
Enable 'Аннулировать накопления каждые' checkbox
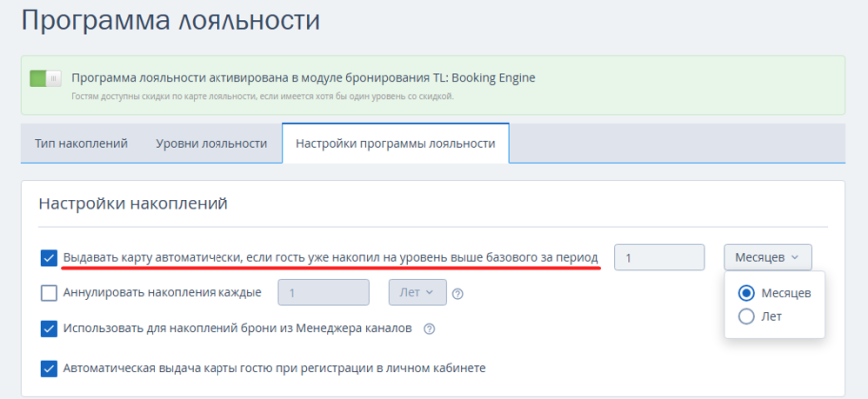click(49, 293)
